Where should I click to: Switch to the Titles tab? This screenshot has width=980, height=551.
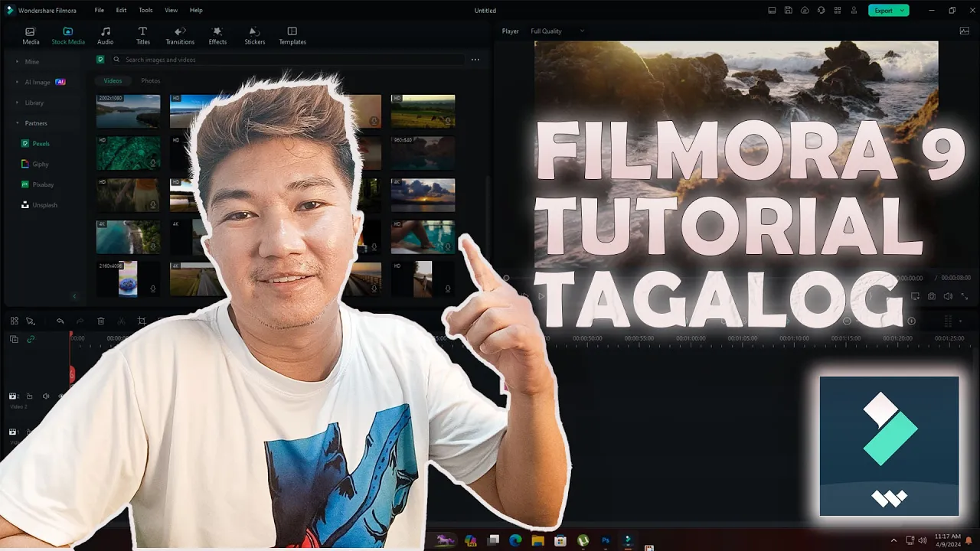click(143, 36)
